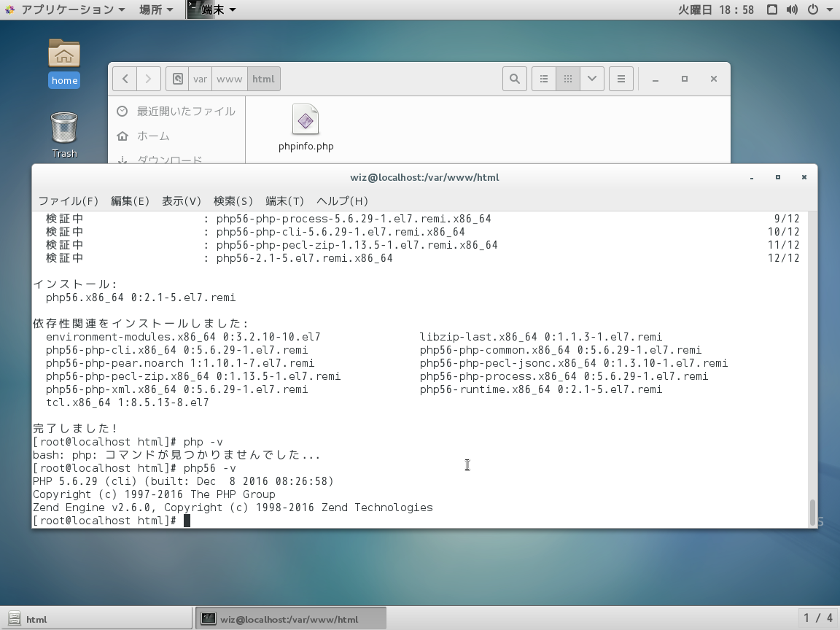The image size is (840, 630).
Task: Open the 場所 places menu dropdown
Action: [156, 9]
